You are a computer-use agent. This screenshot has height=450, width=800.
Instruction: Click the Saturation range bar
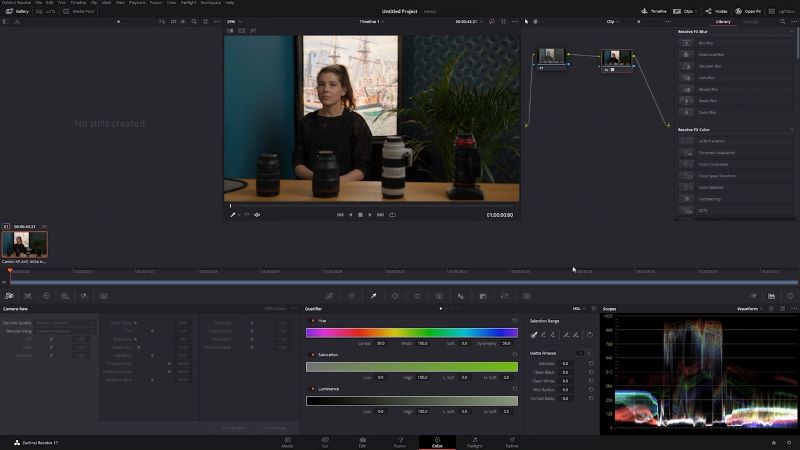pyautogui.click(x=412, y=366)
